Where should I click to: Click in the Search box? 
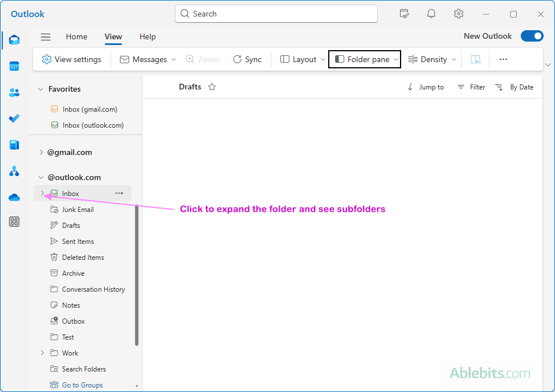click(x=276, y=14)
